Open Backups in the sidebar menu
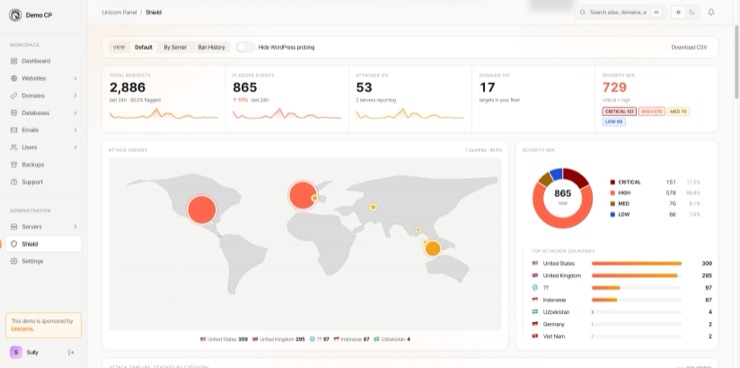 coord(43,165)
